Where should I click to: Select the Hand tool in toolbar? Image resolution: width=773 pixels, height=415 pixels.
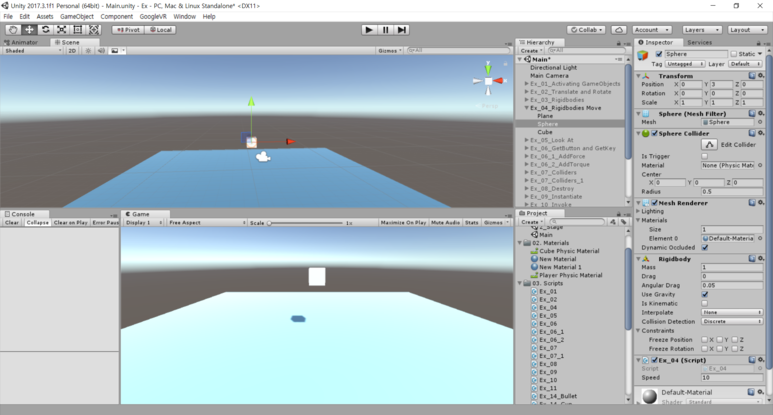tap(13, 30)
